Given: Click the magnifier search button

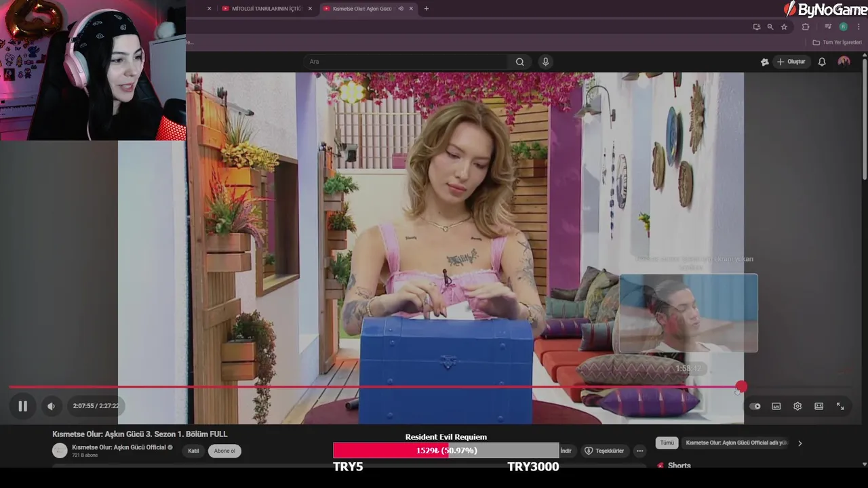Looking at the screenshot, I should point(519,62).
